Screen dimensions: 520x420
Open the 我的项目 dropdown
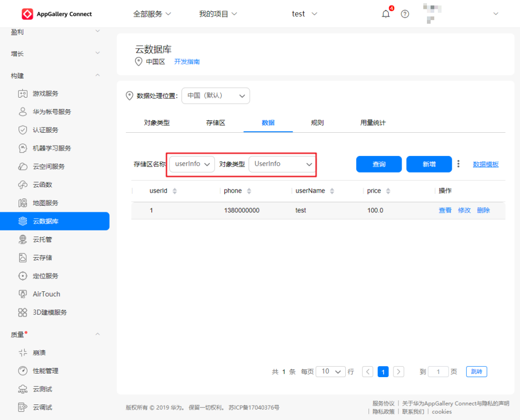coord(218,14)
